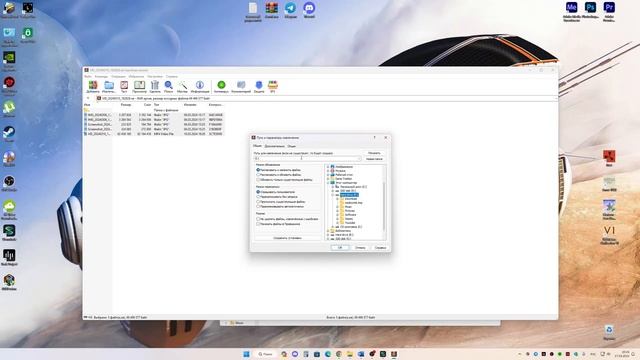Screen dimensions: 640x360
Task: Open the Telegram desktop icon
Action: pyautogui.click(x=291, y=10)
